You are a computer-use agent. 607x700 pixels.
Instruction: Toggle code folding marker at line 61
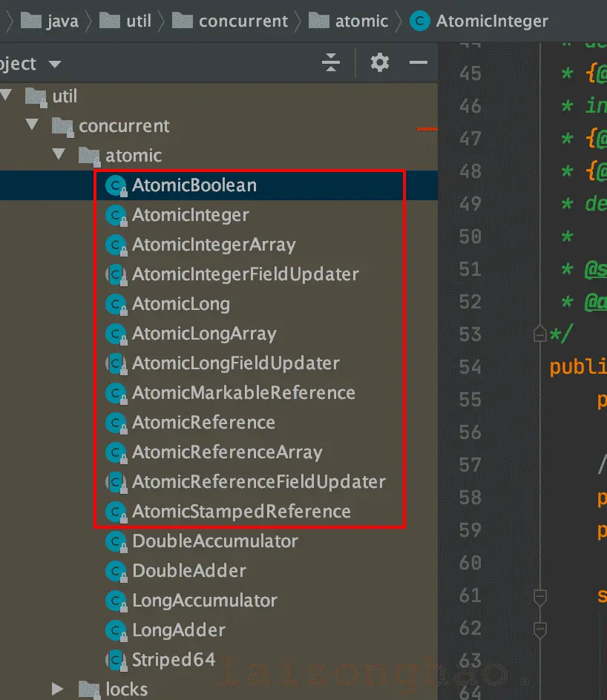(x=540, y=598)
